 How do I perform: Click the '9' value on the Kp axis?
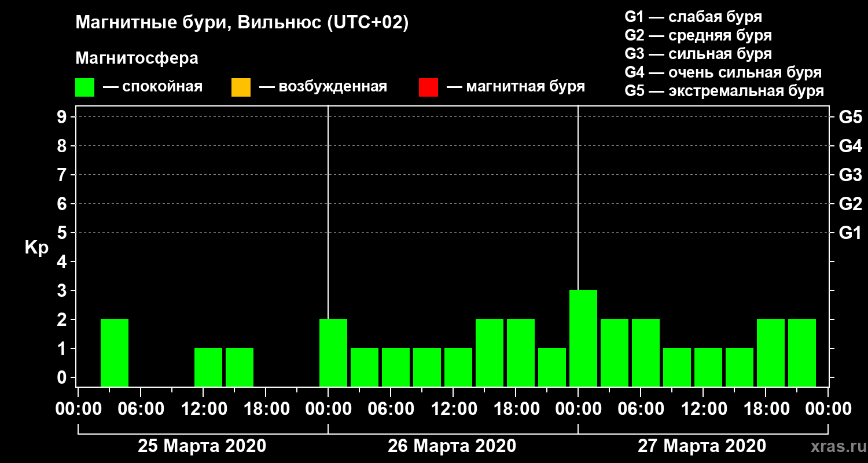(x=63, y=117)
